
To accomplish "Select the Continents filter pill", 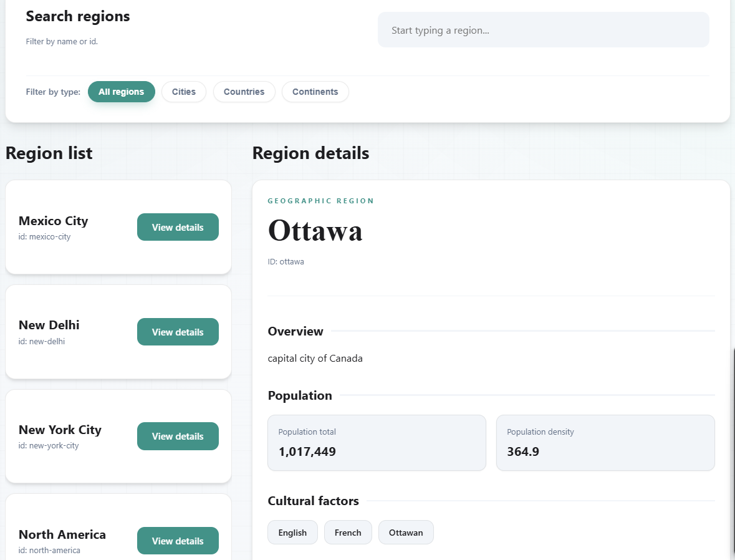I will click(x=315, y=92).
